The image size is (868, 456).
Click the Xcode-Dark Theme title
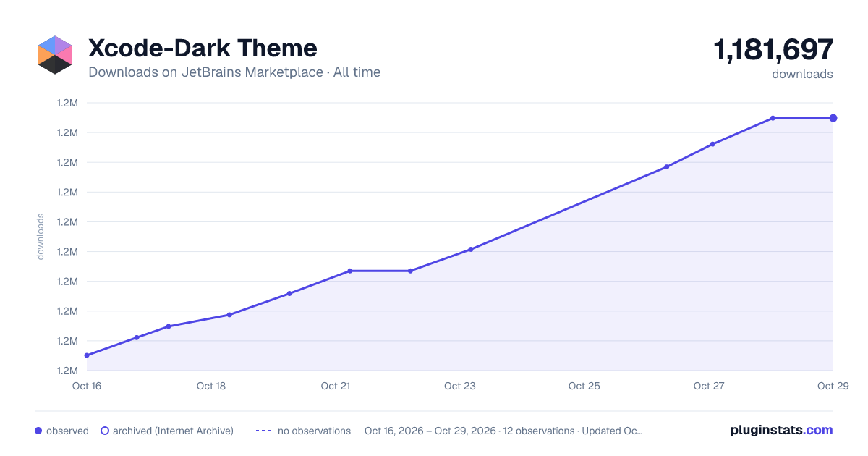(203, 48)
